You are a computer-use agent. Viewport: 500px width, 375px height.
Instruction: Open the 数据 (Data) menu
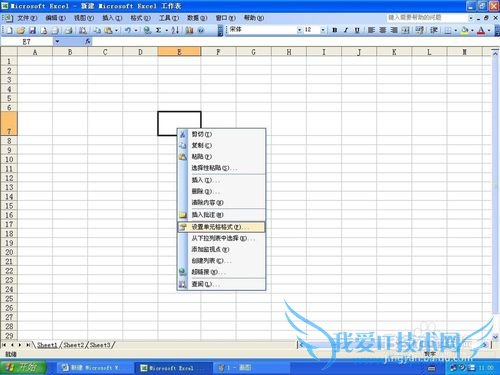[x=197, y=18]
